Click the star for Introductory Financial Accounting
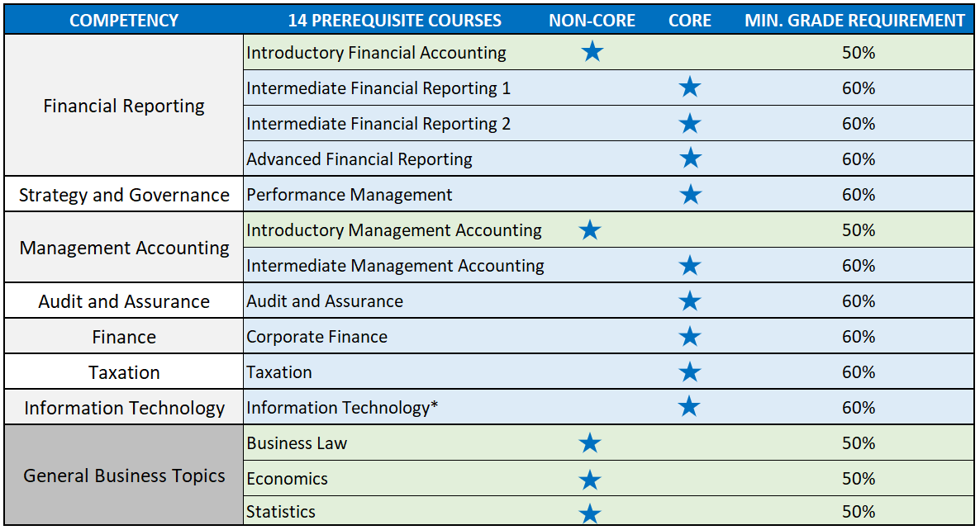 point(592,53)
